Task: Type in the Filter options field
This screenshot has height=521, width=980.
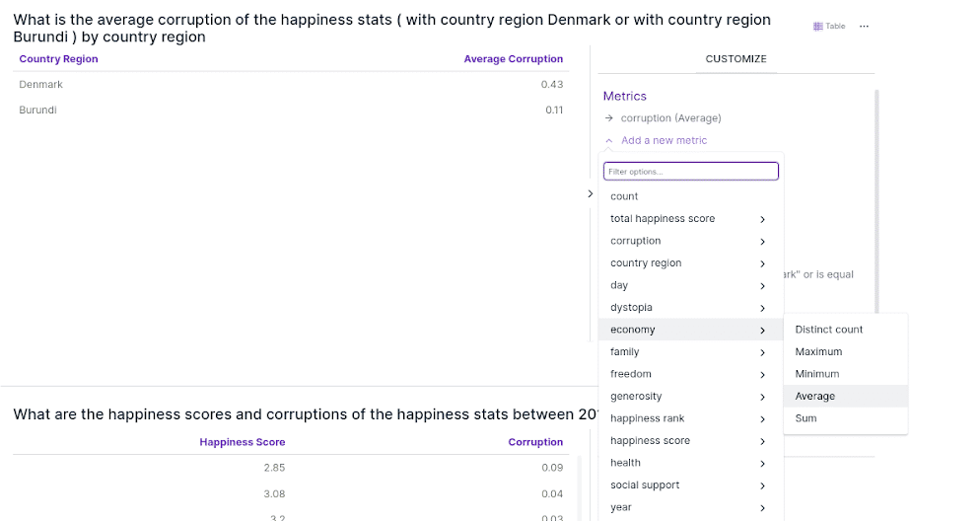Action: 690,172
